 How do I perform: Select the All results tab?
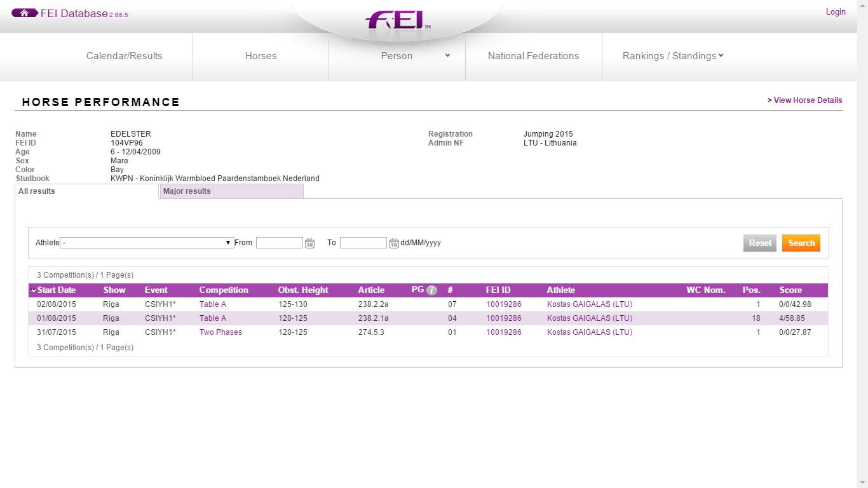coord(86,191)
